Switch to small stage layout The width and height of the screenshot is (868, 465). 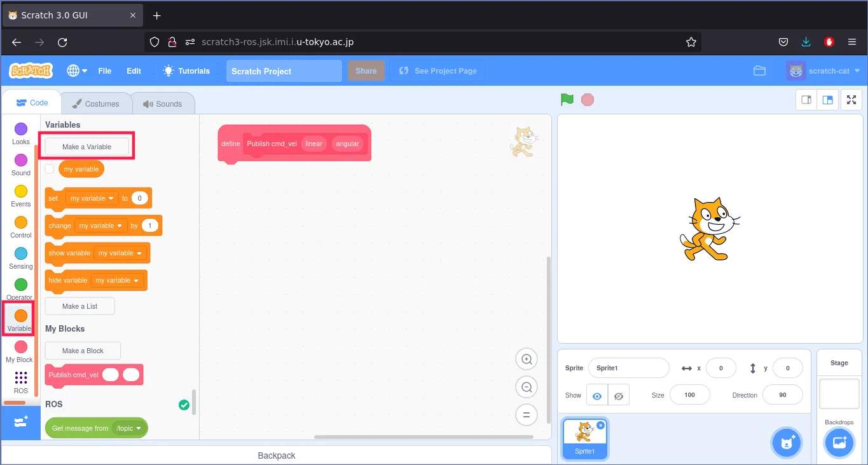(807, 100)
